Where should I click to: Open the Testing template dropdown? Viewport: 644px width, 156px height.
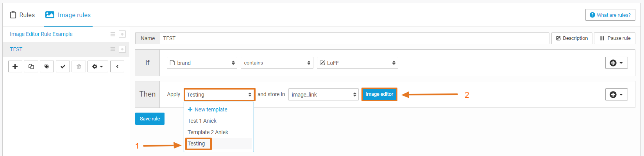coord(220,95)
